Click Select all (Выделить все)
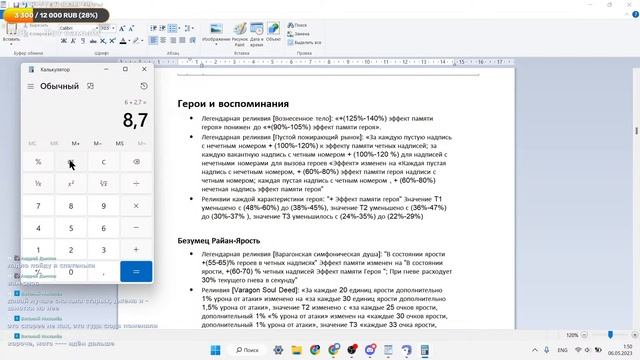This screenshot has height=360, width=640. click(304, 42)
